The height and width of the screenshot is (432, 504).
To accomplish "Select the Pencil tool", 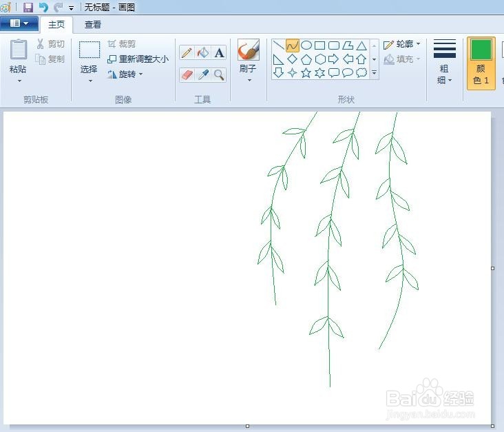I will click(187, 53).
